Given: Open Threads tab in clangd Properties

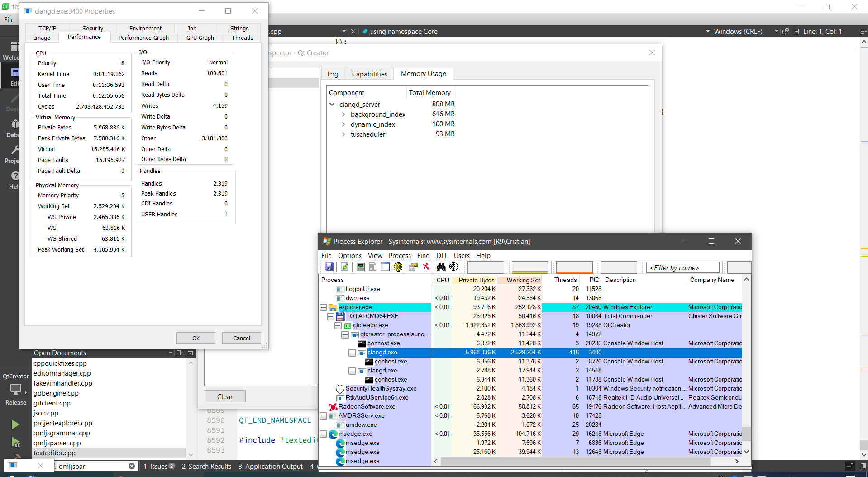Looking at the screenshot, I should (x=242, y=38).
